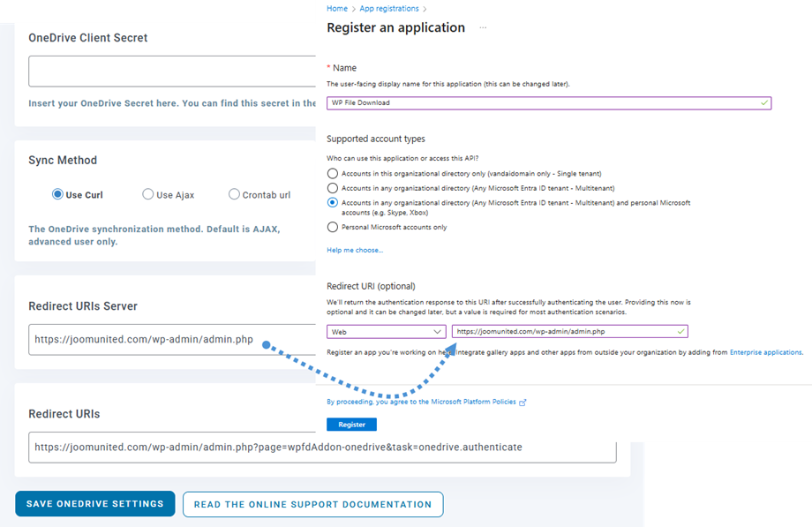Save OneDrive settings
812x527 pixels.
(x=95, y=504)
